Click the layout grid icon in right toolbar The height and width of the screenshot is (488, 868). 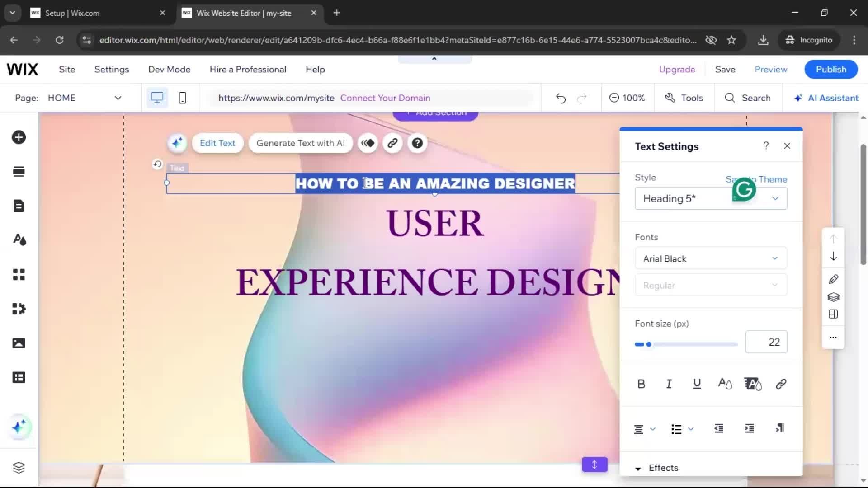833,314
